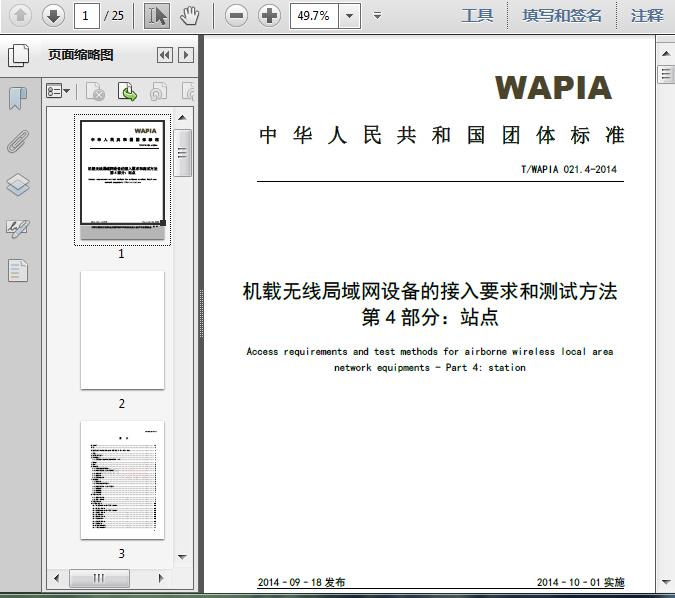The image size is (675, 598).
Task: Activate the Hand pan tool
Action: (189, 15)
